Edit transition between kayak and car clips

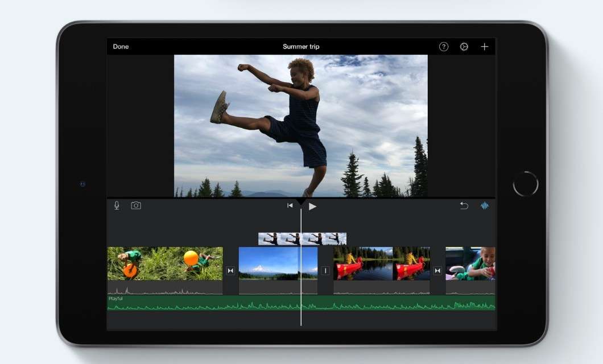pos(437,271)
